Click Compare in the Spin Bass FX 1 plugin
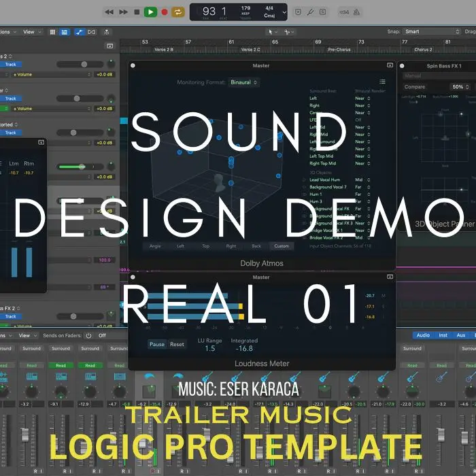The image size is (476, 476). coord(415,87)
